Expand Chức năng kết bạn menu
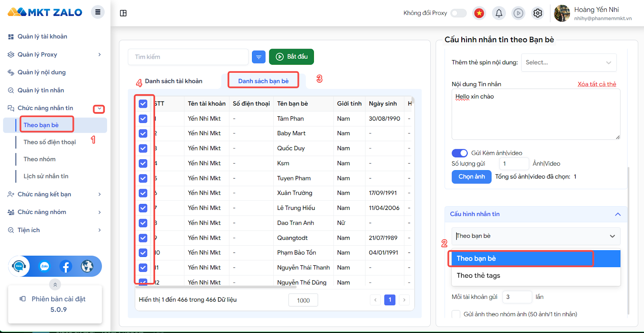Image resolution: width=644 pixels, height=333 pixels. tap(99, 194)
